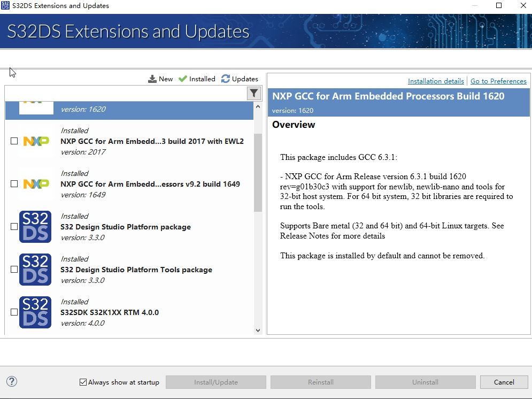Click the Uninstall button
Screen dimensions: 532x399
425,382
